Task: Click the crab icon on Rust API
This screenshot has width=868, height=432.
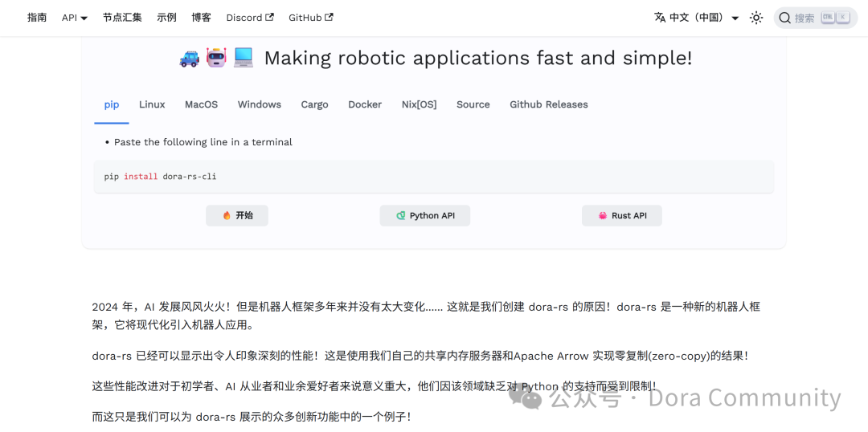Action: [x=603, y=216]
